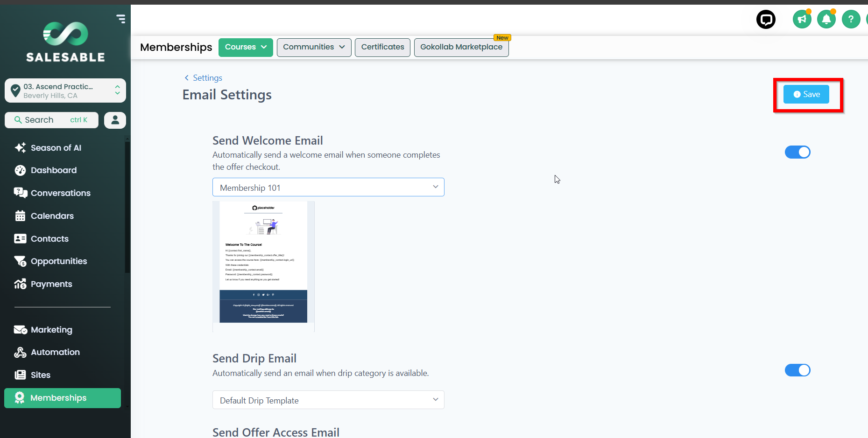Open the Payments icon

pyautogui.click(x=20, y=284)
